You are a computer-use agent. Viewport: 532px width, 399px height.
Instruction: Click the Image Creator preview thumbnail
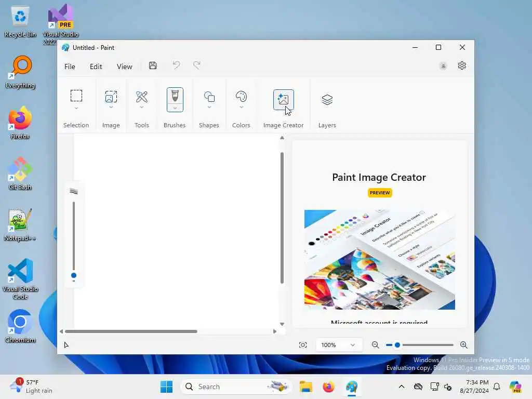click(x=379, y=260)
